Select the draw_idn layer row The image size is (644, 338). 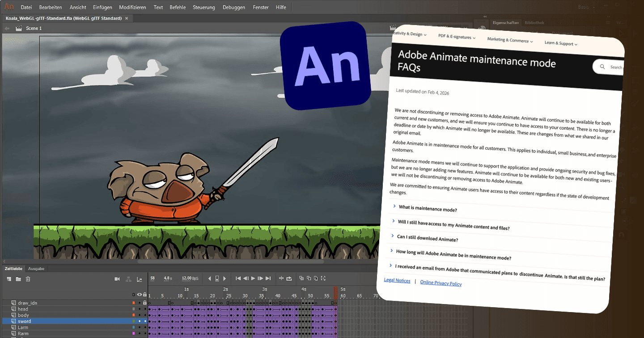tap(74, 303)
